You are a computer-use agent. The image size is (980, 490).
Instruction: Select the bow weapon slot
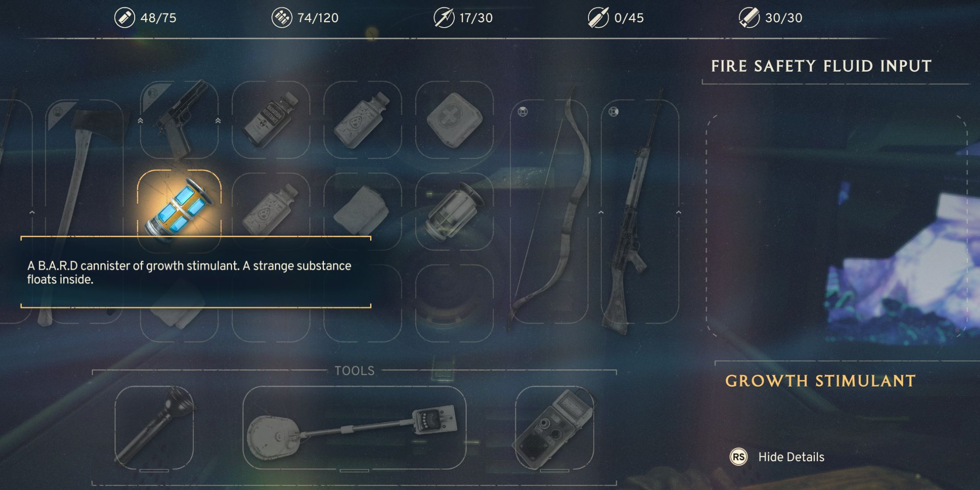coord(549,212)
